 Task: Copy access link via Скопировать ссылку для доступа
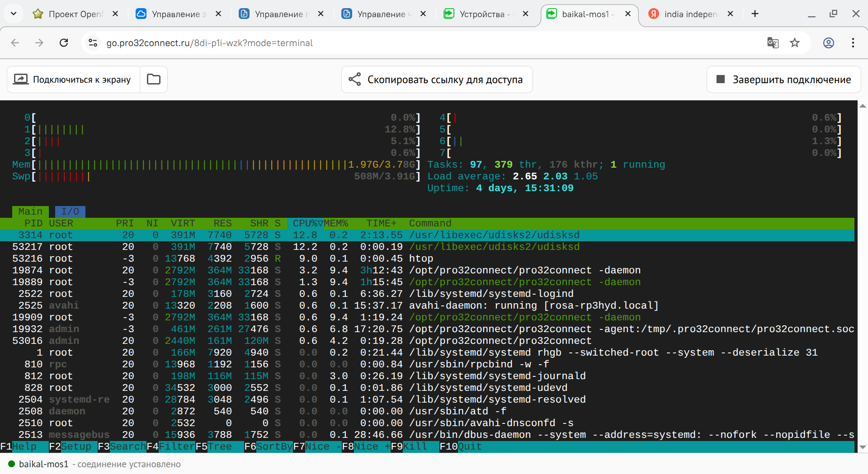[437, 80]
